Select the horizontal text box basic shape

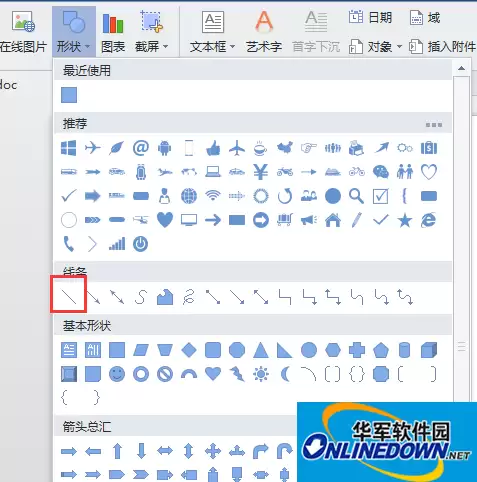point(69,350)
